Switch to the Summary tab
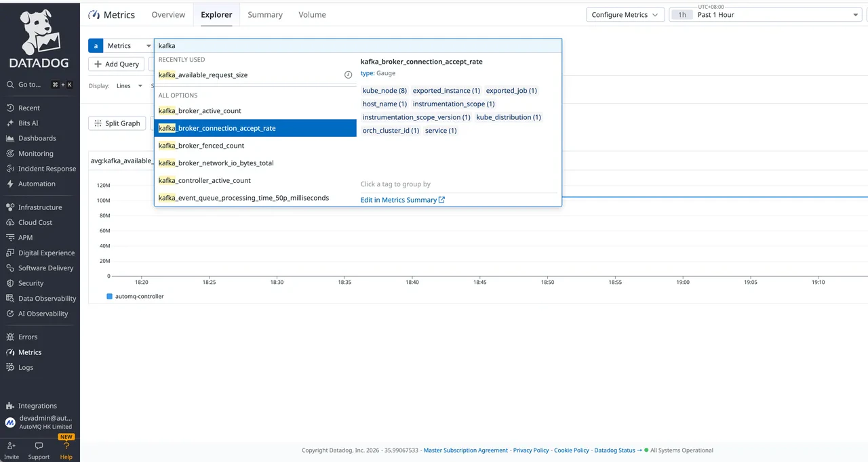This screenshot has width=868, height=462. click(x=264, y=14)
